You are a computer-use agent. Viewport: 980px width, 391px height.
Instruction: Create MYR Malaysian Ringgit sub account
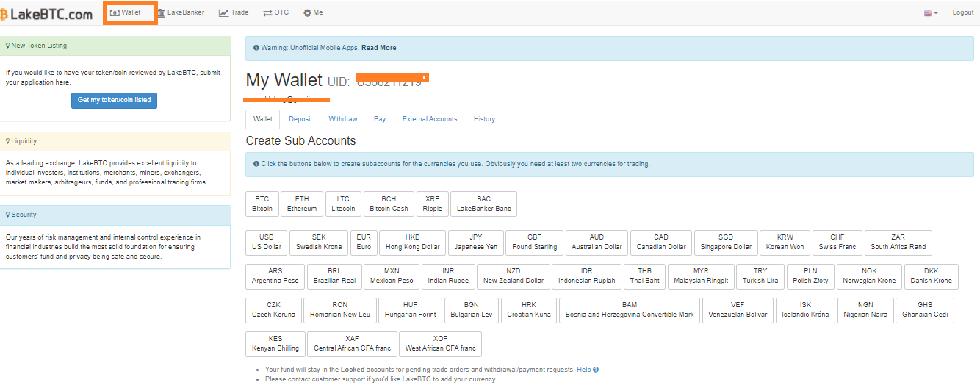(x=701, y=276)
